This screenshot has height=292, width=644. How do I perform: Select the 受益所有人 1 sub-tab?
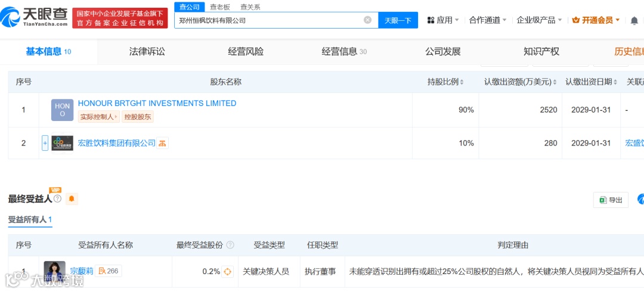30,220
